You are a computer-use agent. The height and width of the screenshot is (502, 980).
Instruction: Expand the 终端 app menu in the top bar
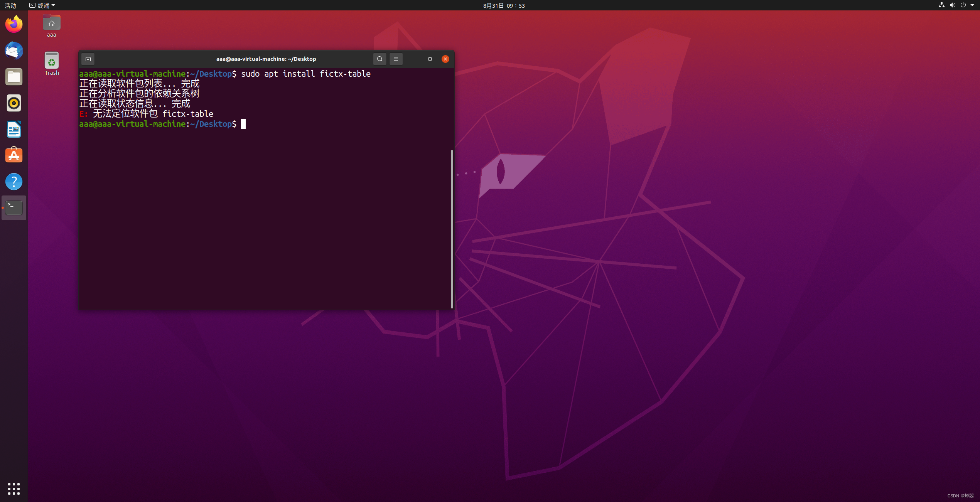[x=42, y=5]
